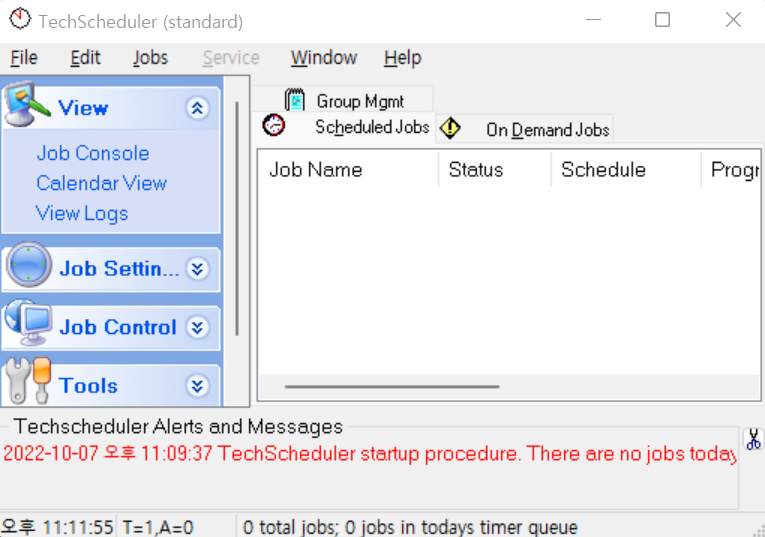Collapse the View section chevron

pyautogui.click(x=197, y=108)
